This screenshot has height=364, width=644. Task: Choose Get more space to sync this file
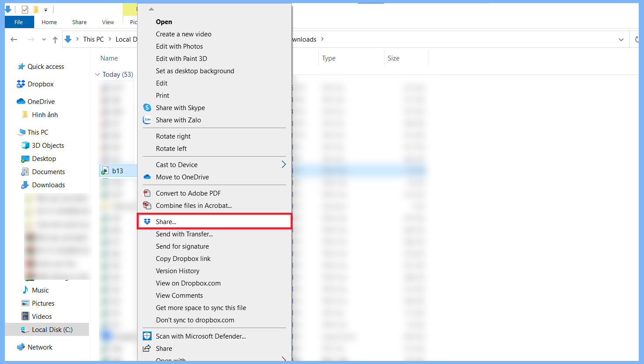[x=201, y=307]
